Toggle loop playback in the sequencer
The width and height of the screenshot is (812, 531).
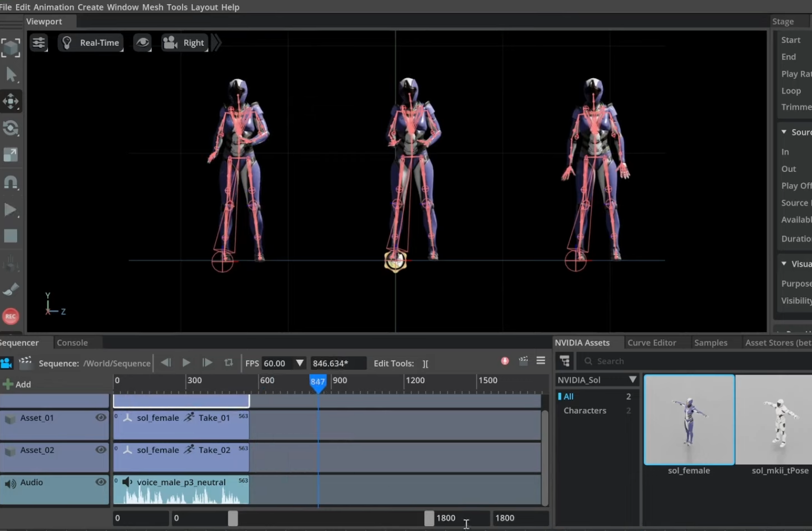(228, 363)
